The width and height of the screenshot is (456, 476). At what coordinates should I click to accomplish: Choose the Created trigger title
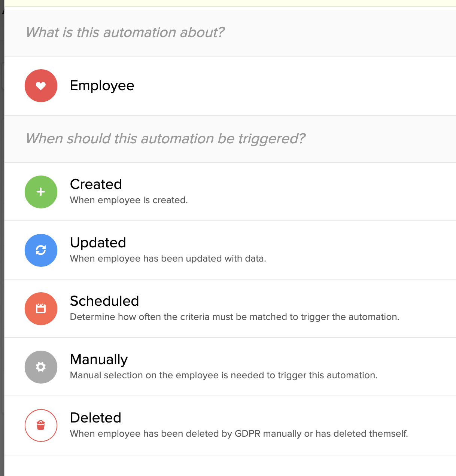(96, 184)
